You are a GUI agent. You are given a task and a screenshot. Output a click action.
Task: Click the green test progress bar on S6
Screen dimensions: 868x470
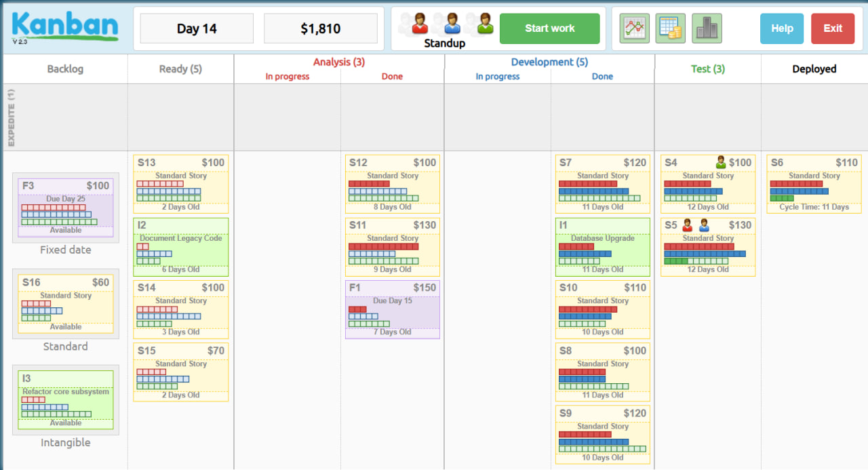[782, 199]
